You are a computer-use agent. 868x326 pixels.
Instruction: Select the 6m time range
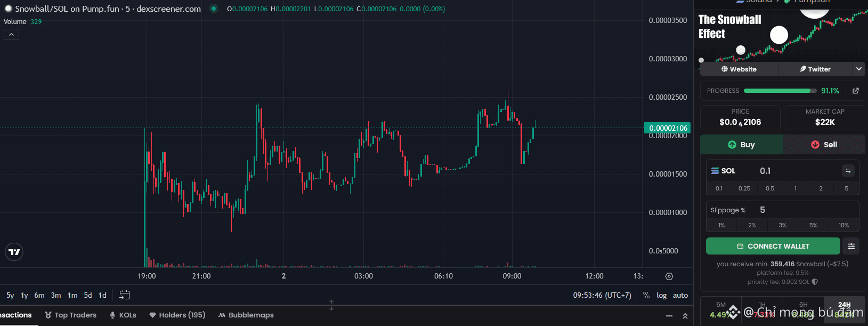pos(39,295)
